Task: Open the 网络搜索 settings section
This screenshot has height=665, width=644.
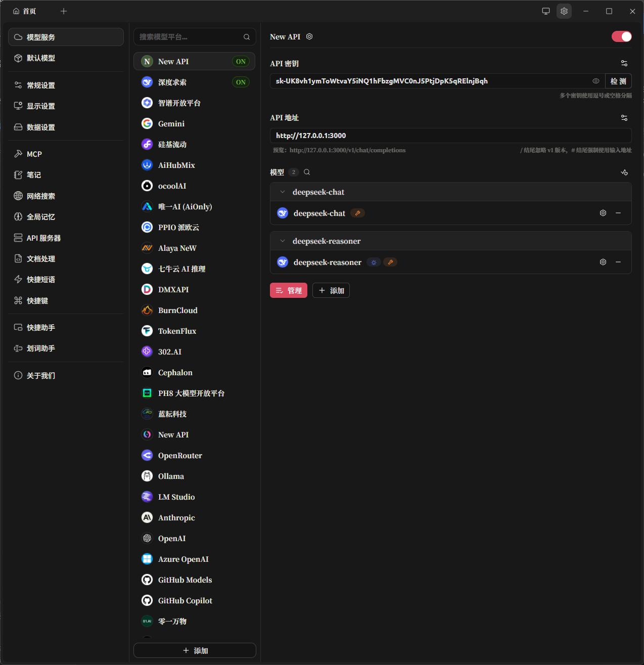Action: (40, 196)
